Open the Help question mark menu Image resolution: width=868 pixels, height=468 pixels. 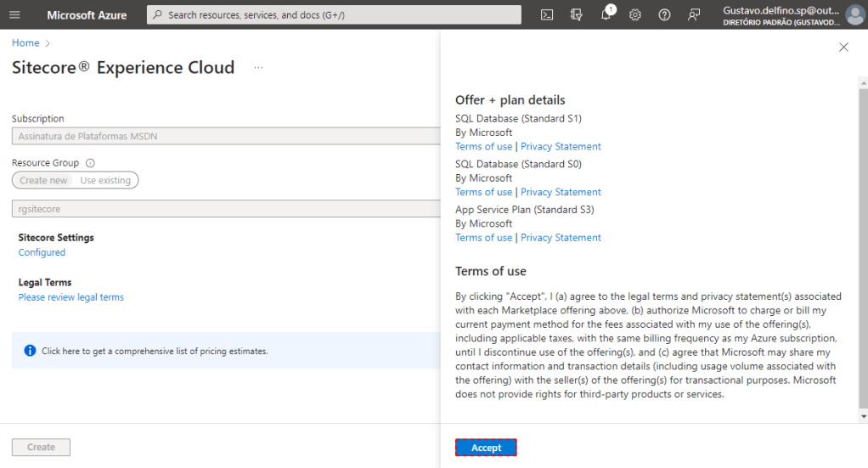click(x=664, y=14)
